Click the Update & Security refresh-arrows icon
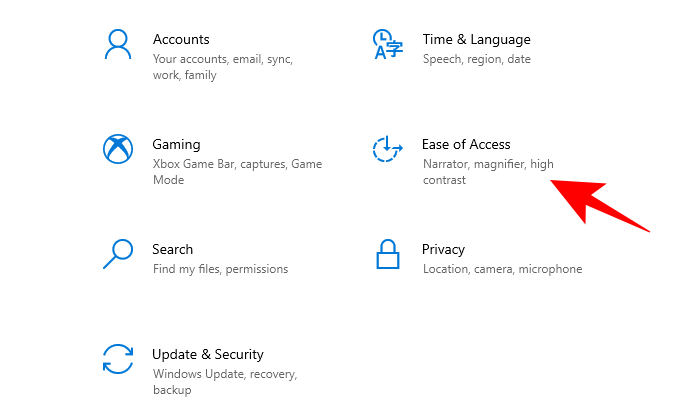The width and height of the screenshot is (700, 413). coord(118,359)
